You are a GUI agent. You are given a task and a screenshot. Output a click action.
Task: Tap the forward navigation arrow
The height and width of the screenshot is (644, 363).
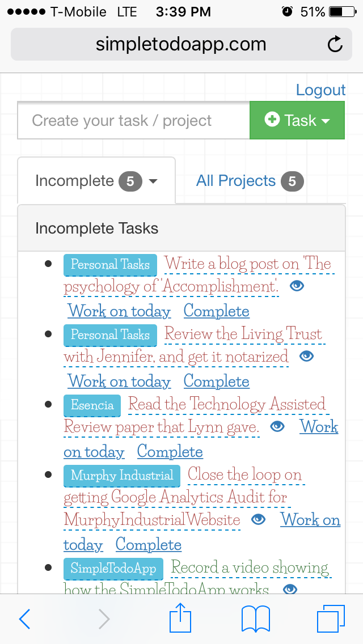(103, 618)
